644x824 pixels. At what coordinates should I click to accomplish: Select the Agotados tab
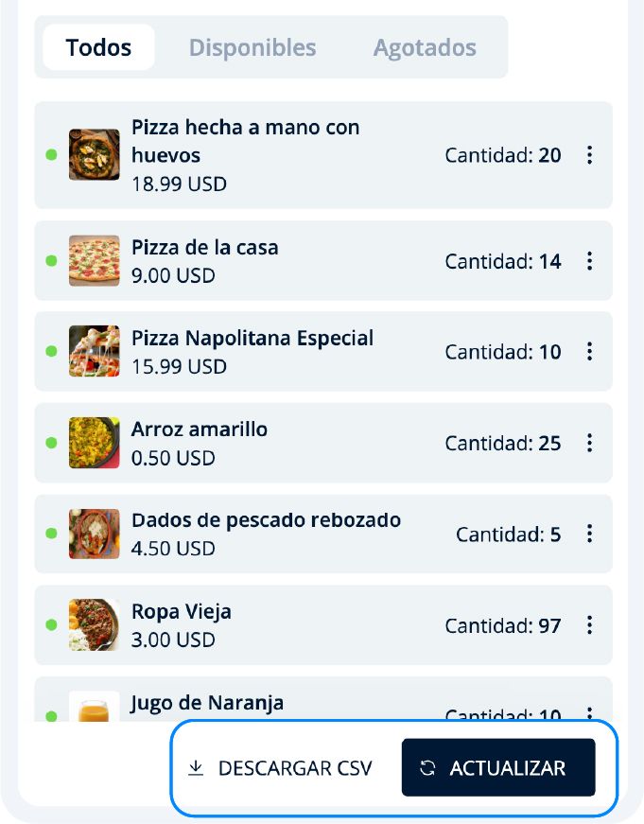pos(425,47)
